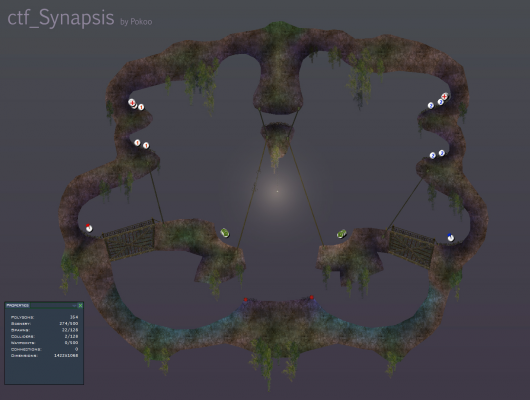Select the blue team medkit spawn icon
This screenshot has height=400, width=530.
point(444,97)
